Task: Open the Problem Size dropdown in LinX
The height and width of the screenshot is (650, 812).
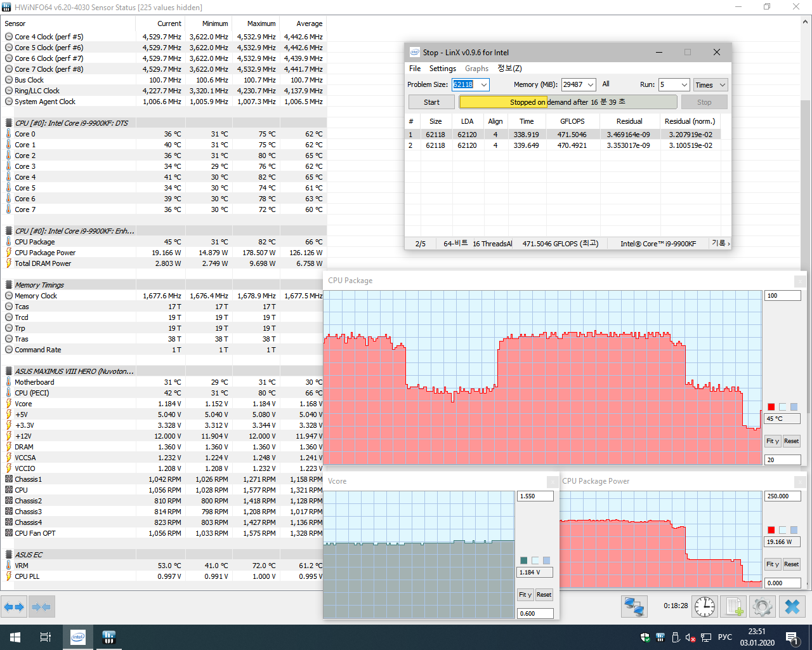Action: 483,84
